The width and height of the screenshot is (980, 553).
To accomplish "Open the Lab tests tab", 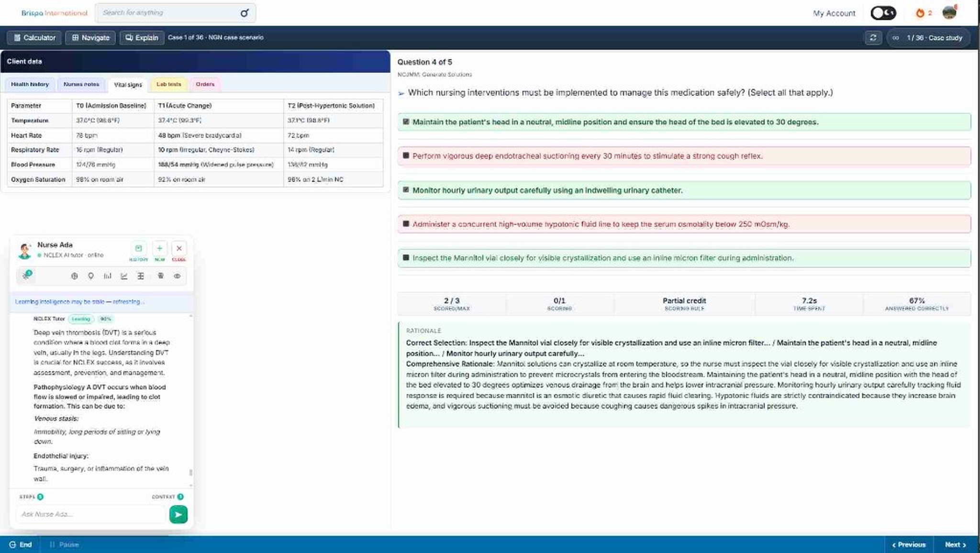I will pos(169,84).
